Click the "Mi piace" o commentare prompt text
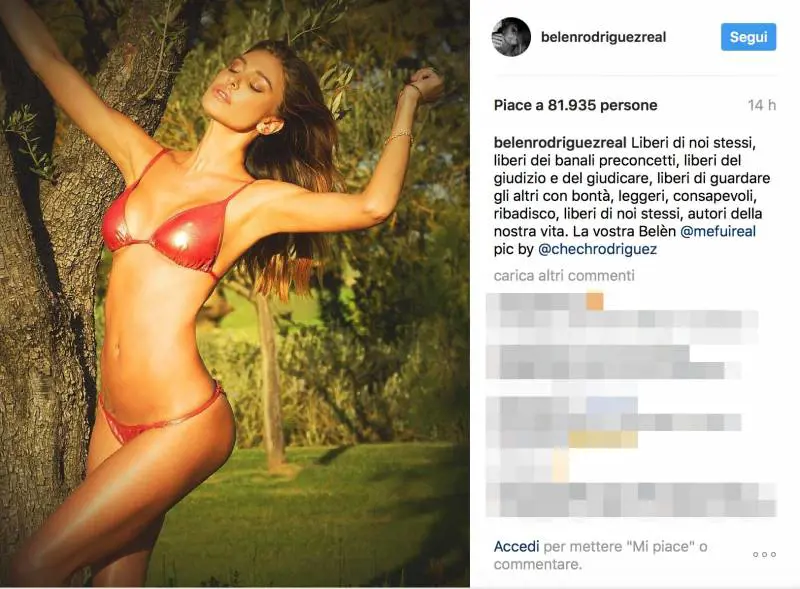 coord(600,555)
